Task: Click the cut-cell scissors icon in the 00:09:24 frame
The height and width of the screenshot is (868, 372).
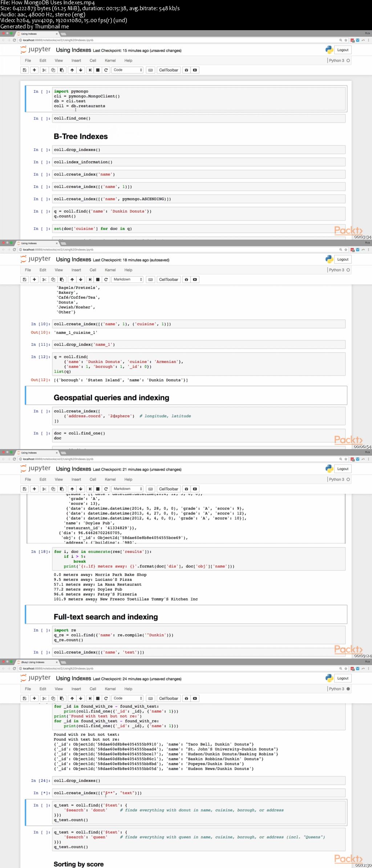Action: tap(44, 489)
